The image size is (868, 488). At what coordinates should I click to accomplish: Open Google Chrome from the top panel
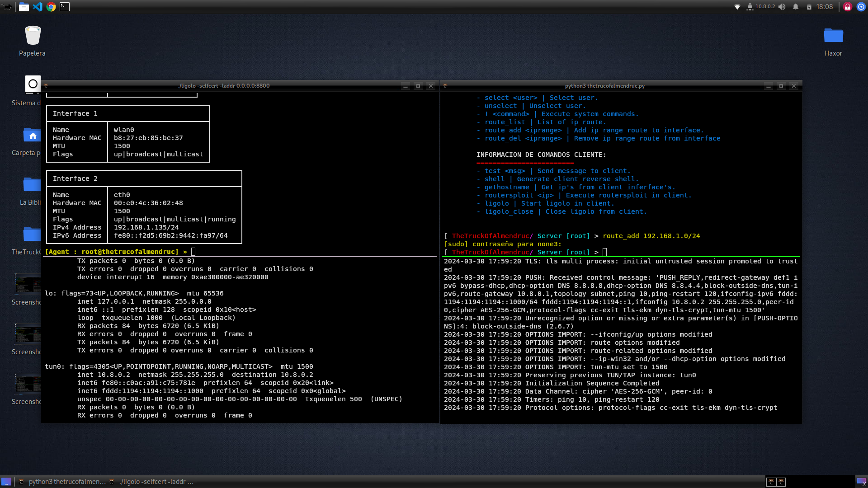click(51, 7)
